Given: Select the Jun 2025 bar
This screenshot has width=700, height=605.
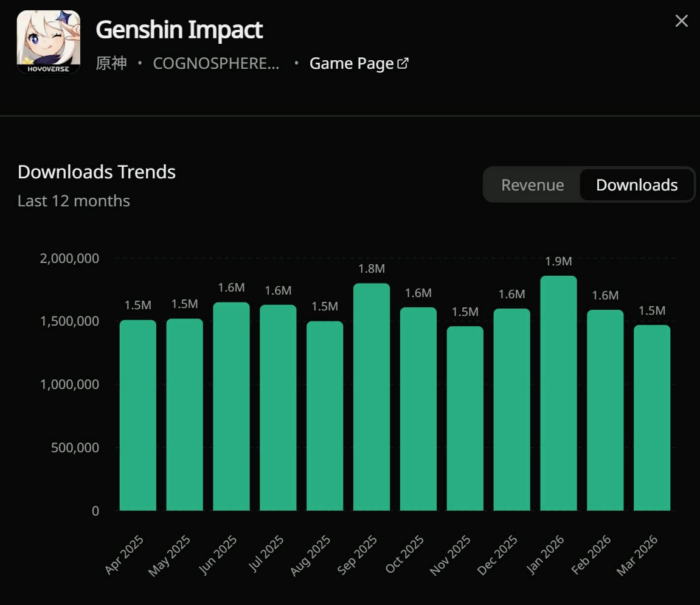Looking at the screenshot, I should pos(231,406).
